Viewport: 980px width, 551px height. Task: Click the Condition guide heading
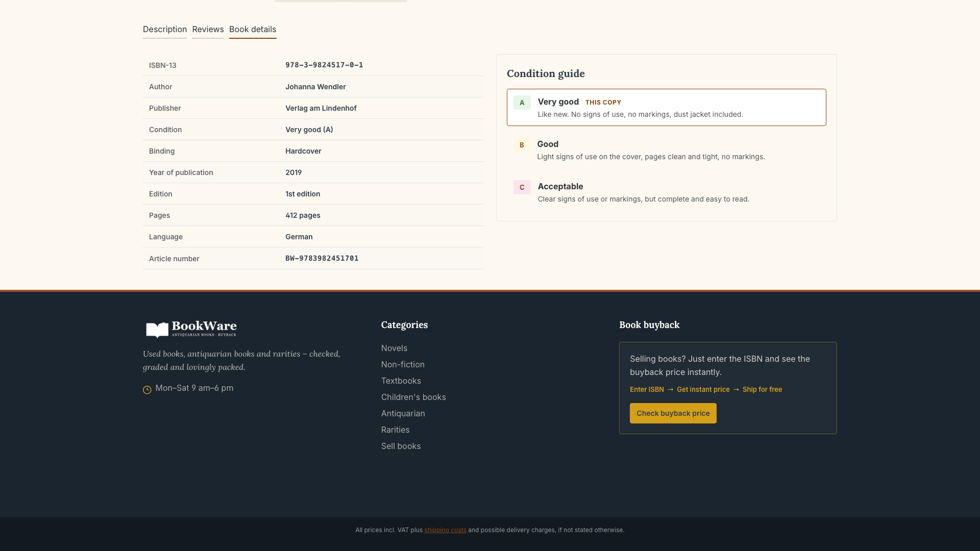coord(546,73)
